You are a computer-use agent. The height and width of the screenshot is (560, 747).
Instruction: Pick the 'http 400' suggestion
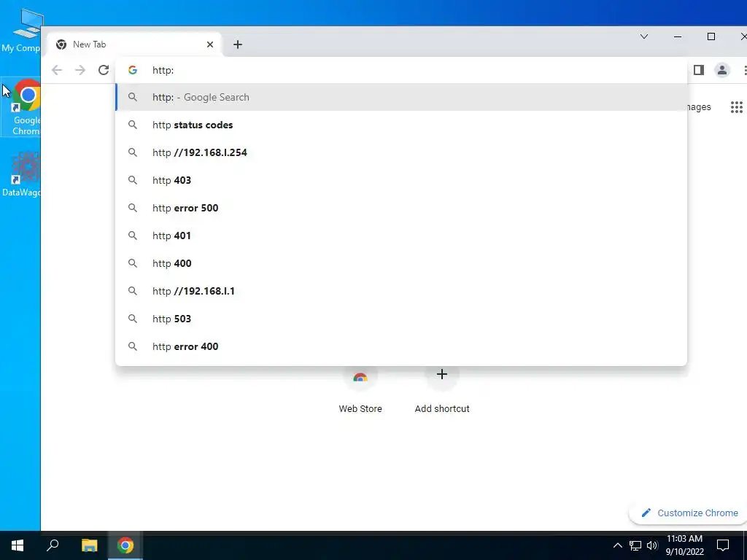[x=401, y=263]
